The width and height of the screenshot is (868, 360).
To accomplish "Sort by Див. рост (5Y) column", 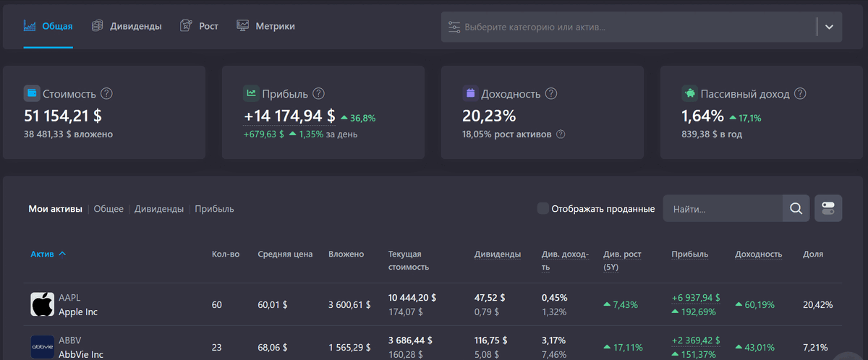I will [622, 260].
